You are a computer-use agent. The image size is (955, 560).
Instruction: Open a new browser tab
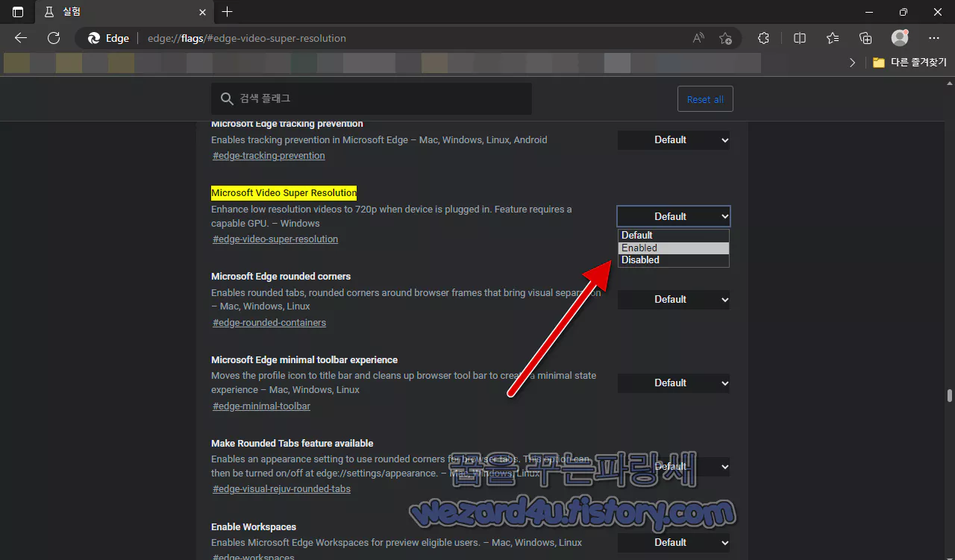(x=227, y=12)
